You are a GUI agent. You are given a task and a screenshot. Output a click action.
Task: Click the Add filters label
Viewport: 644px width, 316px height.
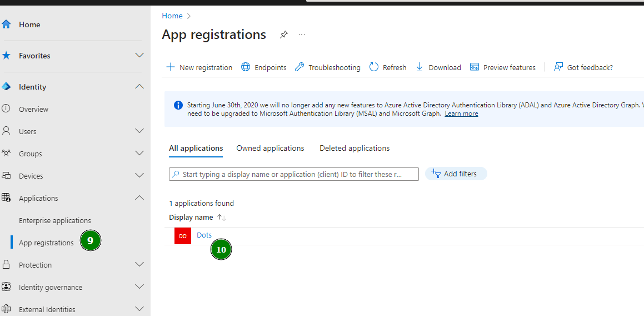point(461,174)
